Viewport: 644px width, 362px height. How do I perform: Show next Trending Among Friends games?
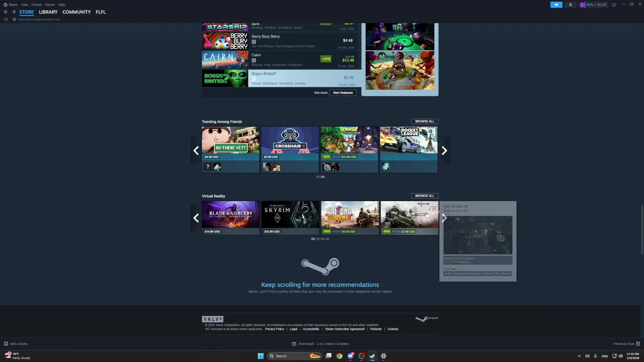pos(444,150)
